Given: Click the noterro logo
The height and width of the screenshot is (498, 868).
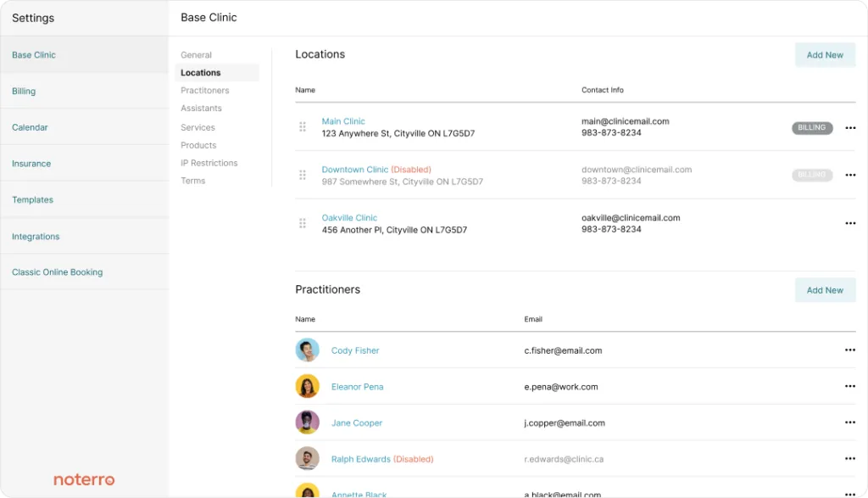Looking at the screenshot, I should coord(84,479).
